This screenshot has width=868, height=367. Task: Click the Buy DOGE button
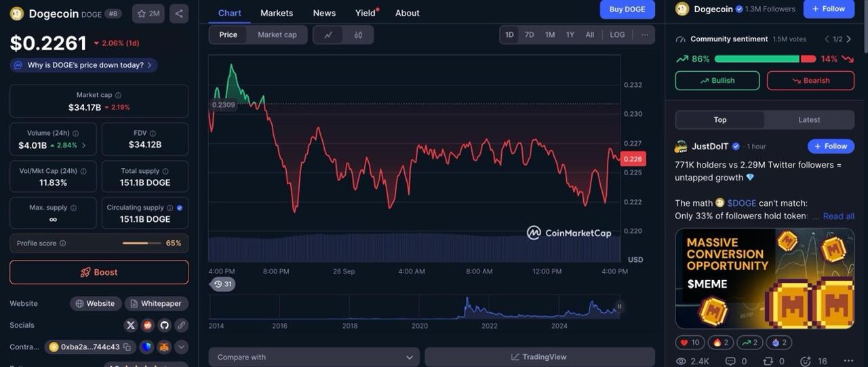tap(627, 9)
